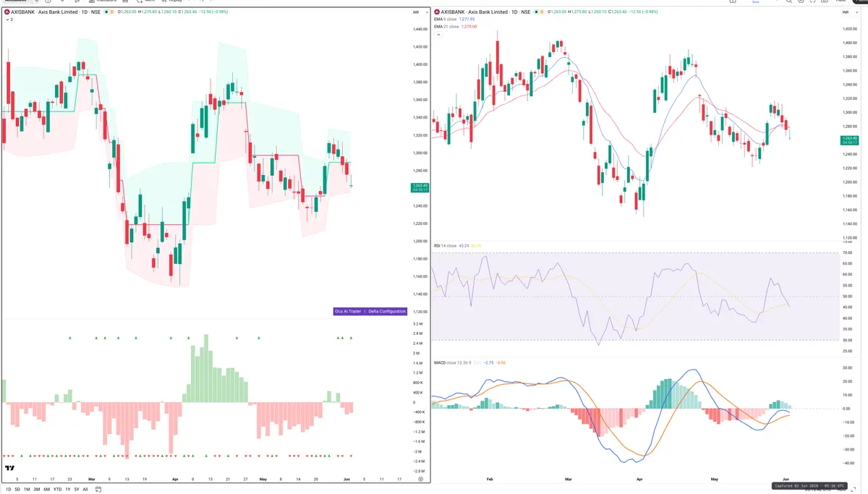Open INR currency dropdown on the right chart

tap(849, 13)
